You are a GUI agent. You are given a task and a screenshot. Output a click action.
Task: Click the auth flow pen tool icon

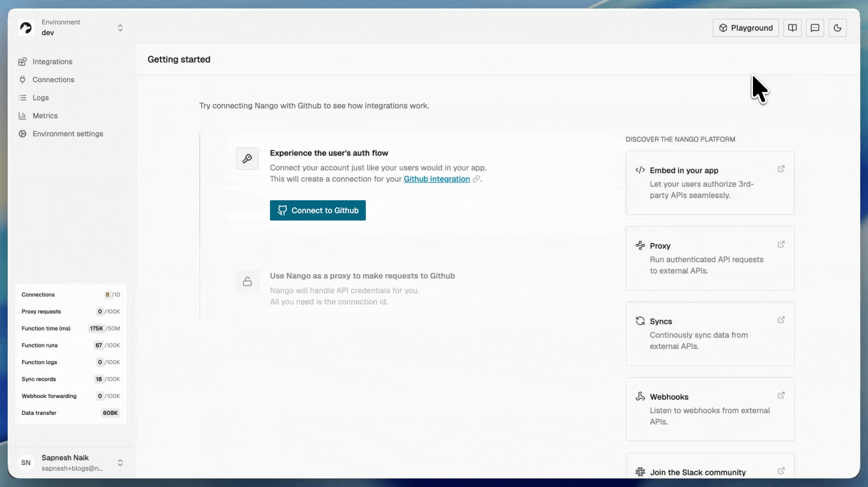pos(247,159)
